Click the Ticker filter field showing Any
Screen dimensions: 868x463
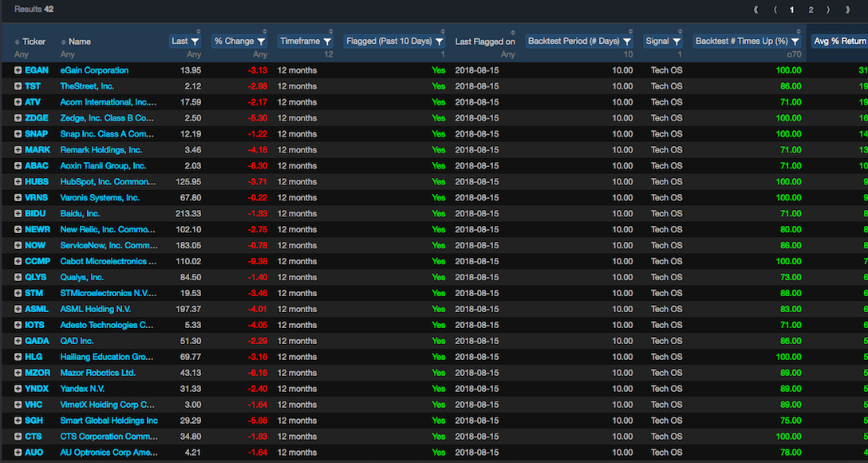click(x=21, y=54)
